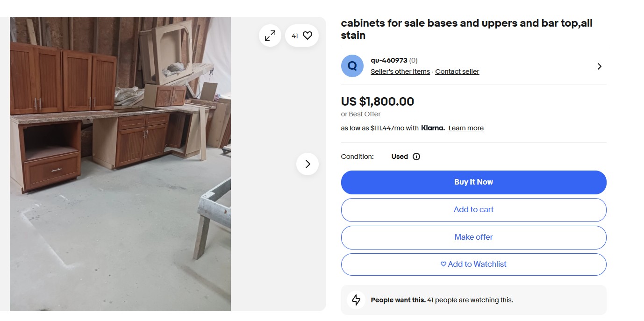Open the Condition info tooltip icon
This screenshot has height=321, width=644.
coord(416,157)
